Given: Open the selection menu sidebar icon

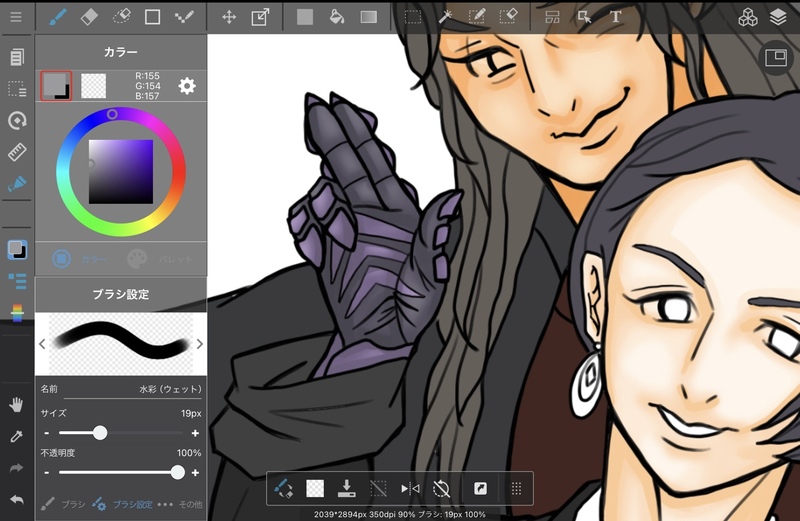Looking at the screenshot, I should (17, 88).
